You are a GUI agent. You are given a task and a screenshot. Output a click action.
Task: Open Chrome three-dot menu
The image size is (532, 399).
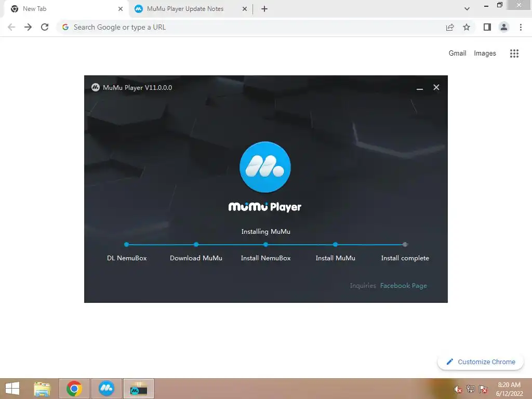coord(521,27)
